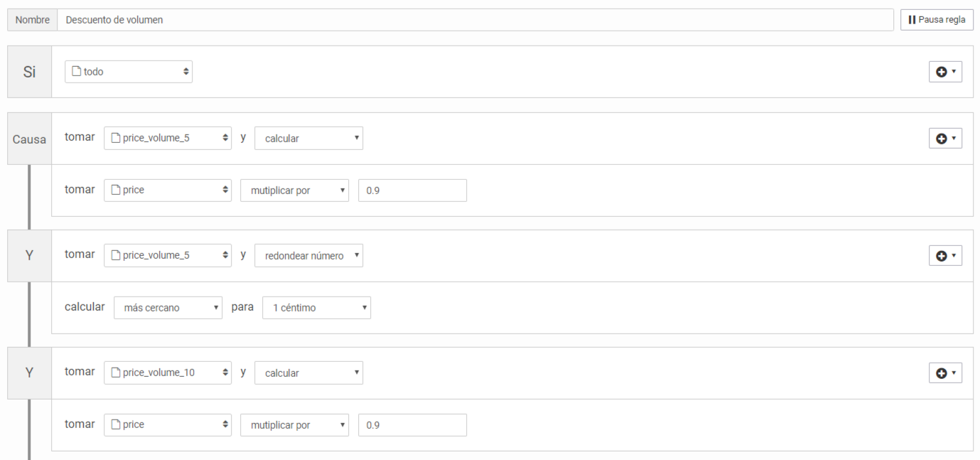Open the second 'mutiplicar por' dropdown
Image resolution: width=980 pixels, height=460 pixels.
click(x=294, y=425)
